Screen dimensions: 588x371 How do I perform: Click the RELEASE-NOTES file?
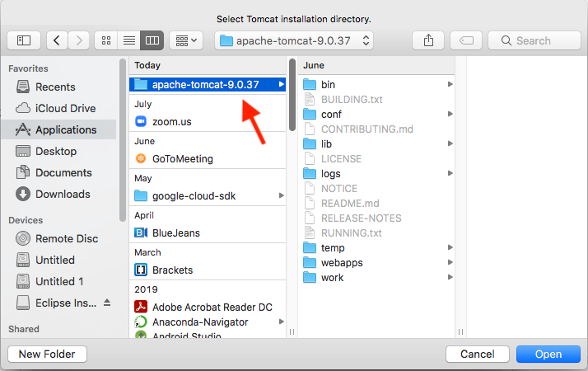point(376,218)
